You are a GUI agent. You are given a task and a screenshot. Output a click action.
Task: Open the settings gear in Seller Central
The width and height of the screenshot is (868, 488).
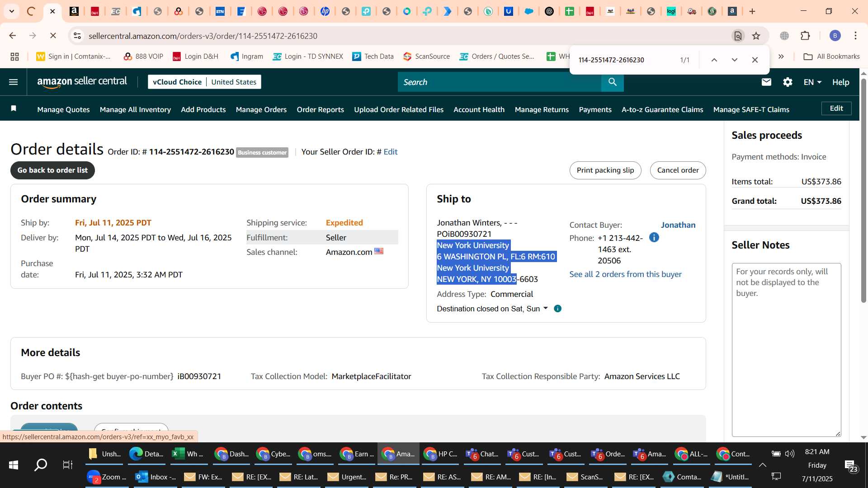(x=788, y=82)
